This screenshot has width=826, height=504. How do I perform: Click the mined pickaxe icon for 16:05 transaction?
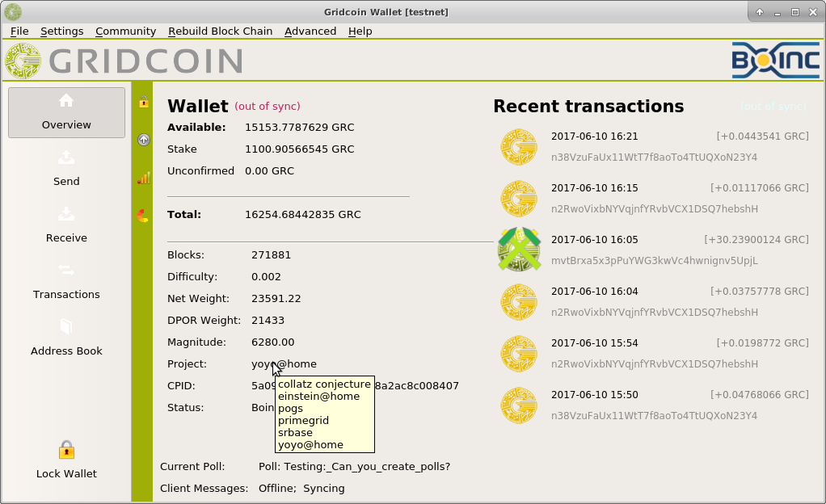pyautogui.click(x=519, y=250)
